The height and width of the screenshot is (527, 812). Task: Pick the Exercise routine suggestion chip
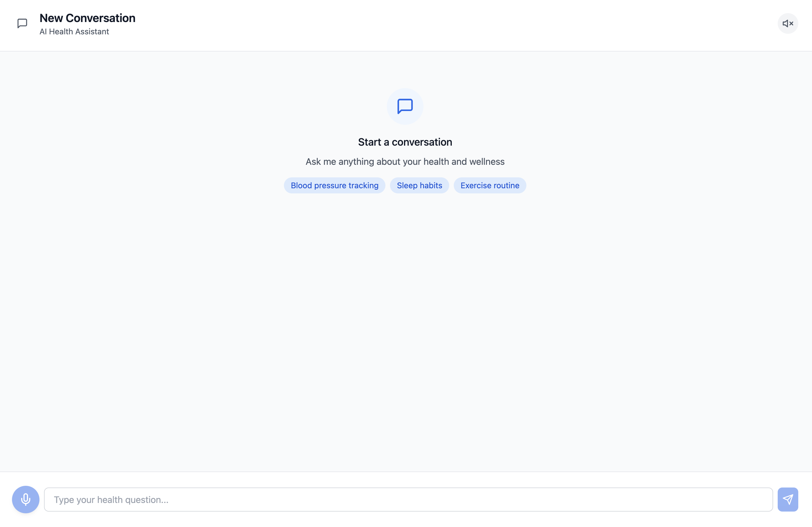[489, 185]
